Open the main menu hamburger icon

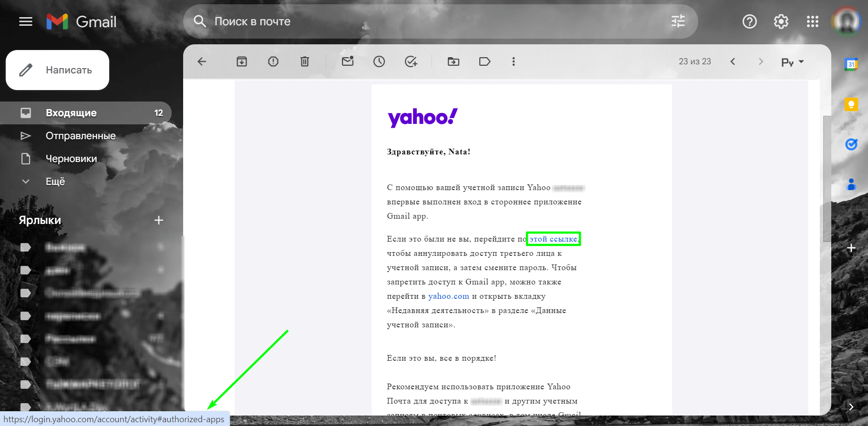click(26, 21)
